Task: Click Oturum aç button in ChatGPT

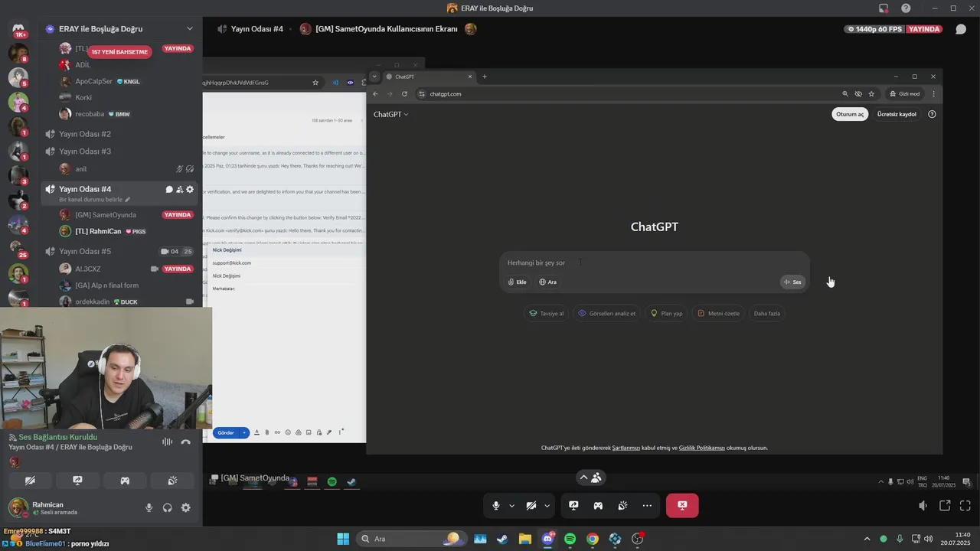Action: click(850, 114)
